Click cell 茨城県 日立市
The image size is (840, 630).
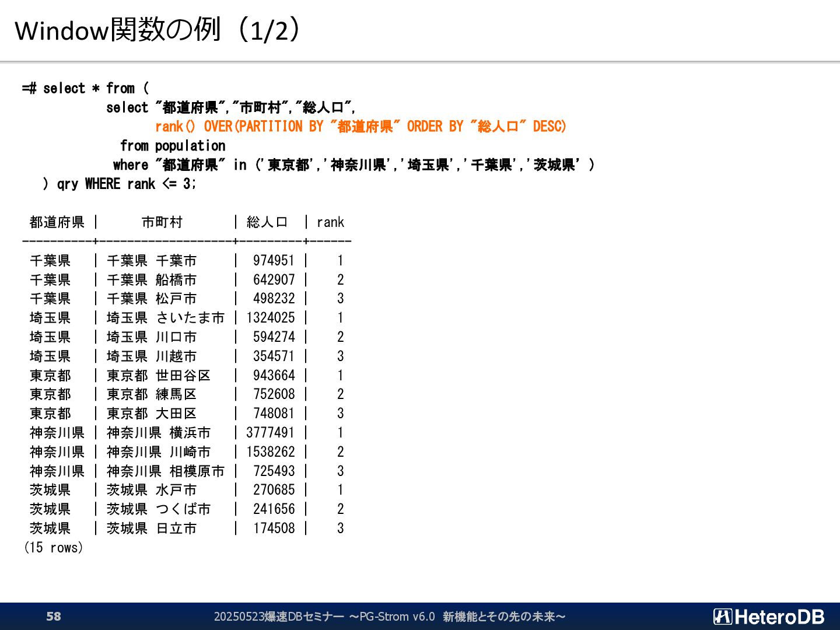click(x=152, y=528)
